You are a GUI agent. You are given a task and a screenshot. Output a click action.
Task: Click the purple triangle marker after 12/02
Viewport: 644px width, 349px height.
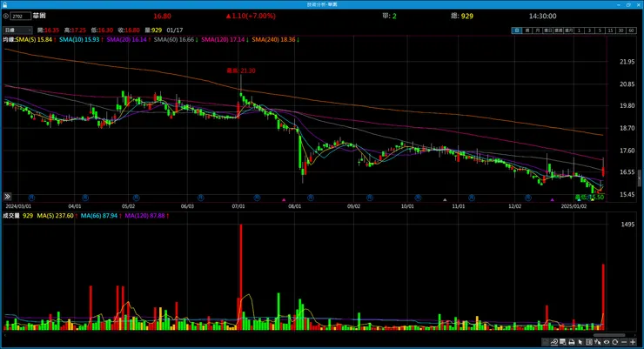coord(553,200)
